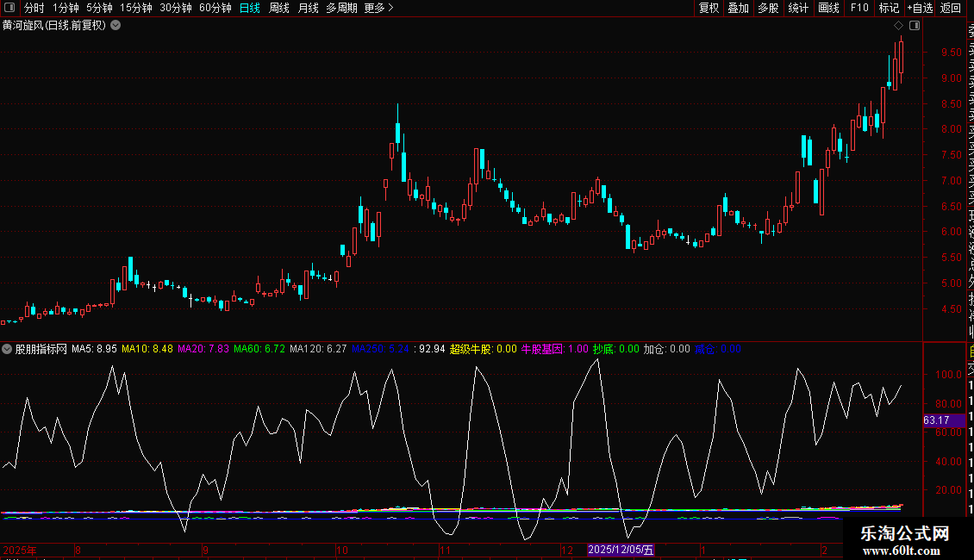The image size is (974, 560).
Task: Click the 股朋指标网 indicator name
Action: coord(41,349)
